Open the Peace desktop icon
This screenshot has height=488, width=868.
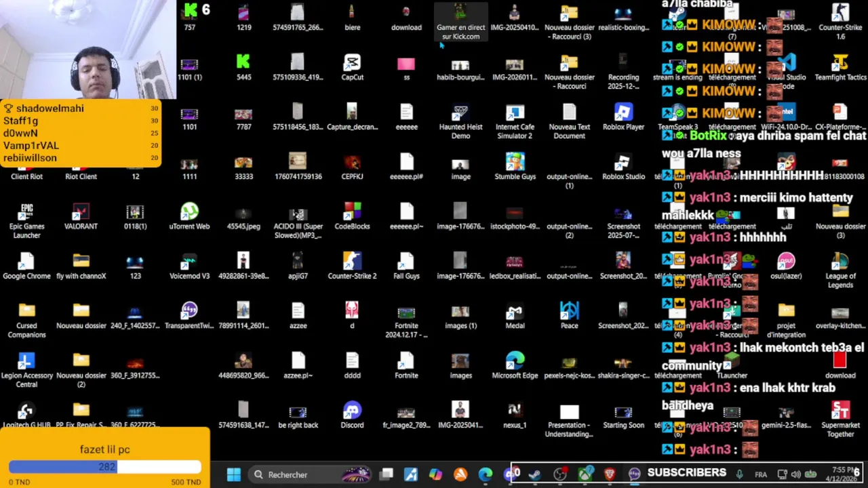point(569,316)
